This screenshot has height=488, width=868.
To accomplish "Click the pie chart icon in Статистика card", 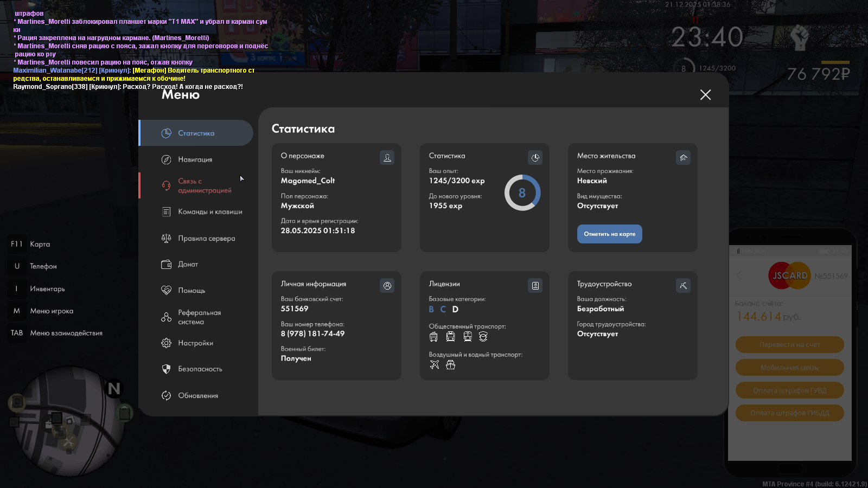I will point(535,158).
